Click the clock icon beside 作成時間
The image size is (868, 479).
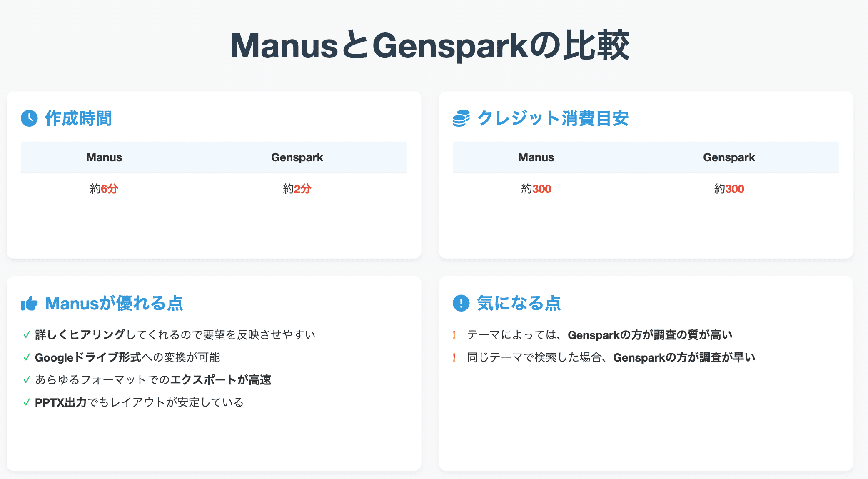(x=29, y=118)
